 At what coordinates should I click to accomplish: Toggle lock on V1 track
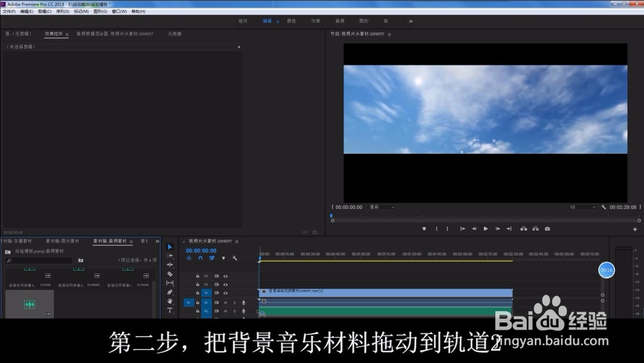tap(198, 293)
